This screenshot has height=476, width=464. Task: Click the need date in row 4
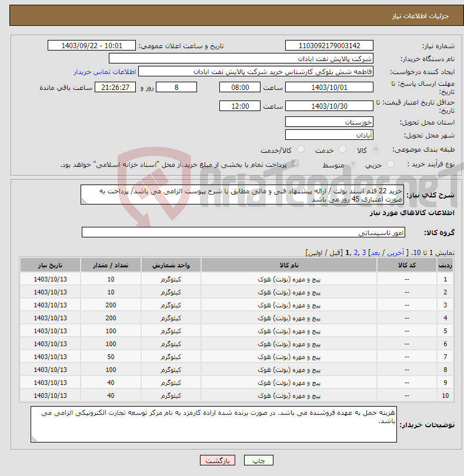(50, 318)
